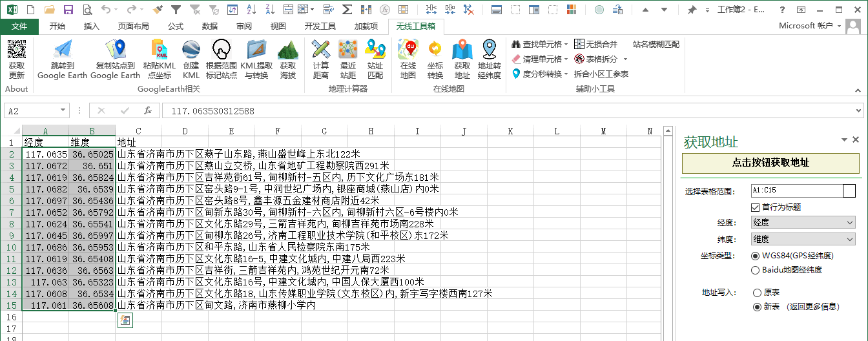The height and width of the screenshot is (341, 868).
Task: Select row 9 header
Action: coord(10,236)
